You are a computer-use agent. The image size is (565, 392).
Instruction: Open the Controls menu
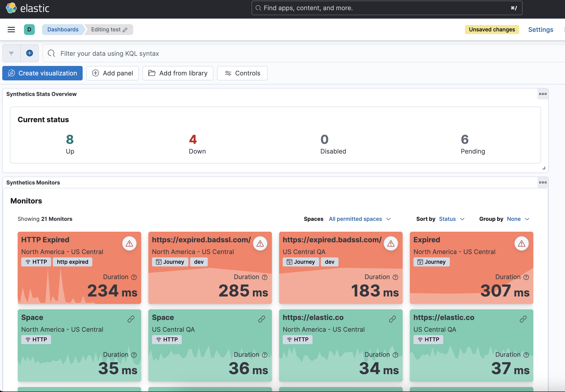click(x=242, y=73)
